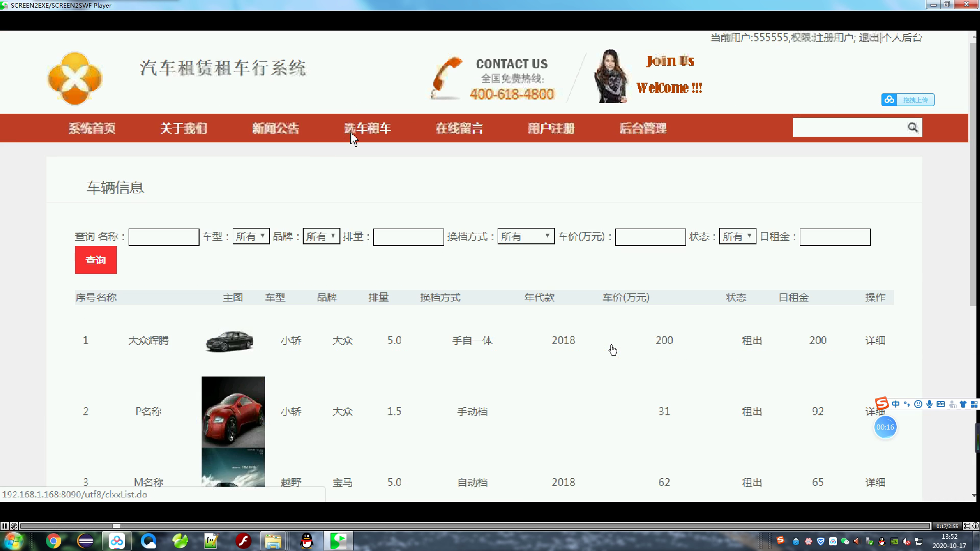Image resolution: width=980 pixels, height=551 pixels.
Task: Toggle Chinese/English mode 中 on IME bar
Action: point(896,404)
